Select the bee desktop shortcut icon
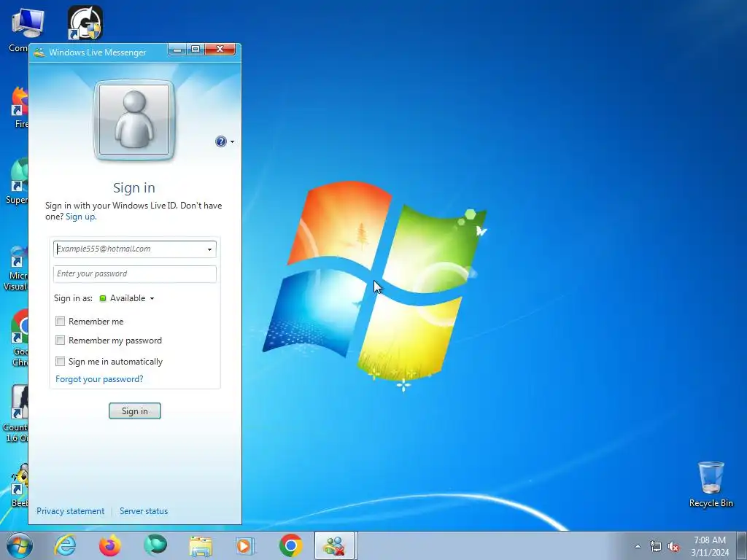Image resolution: width=747 pixels, height=560 pixels. pyautogui.click(x=19, y=485)
